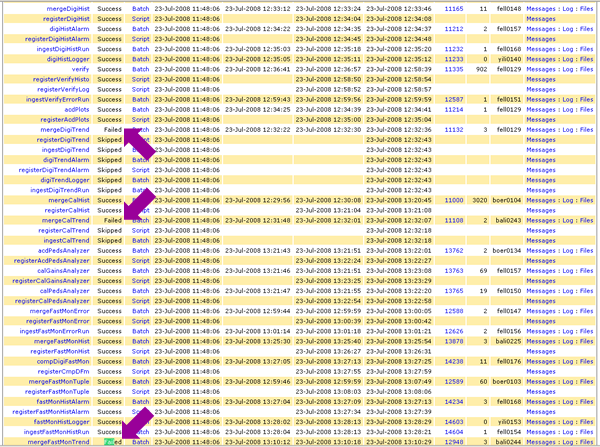The width and height of the screenshot is (600, 447).
Task: Open the Log link in mergeDigiHist row
Action: pyautogui.click(x=568, y=8)
